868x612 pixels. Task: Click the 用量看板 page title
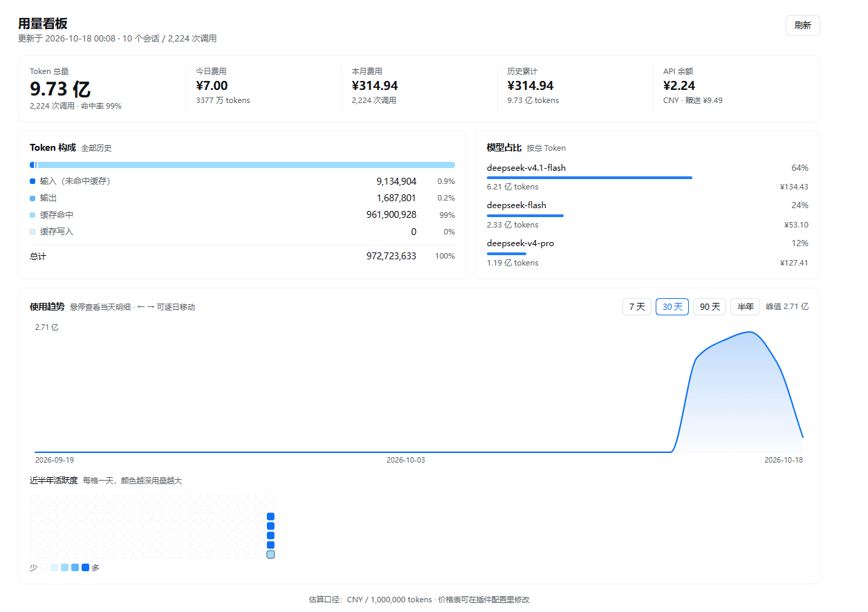coord(43,24)
